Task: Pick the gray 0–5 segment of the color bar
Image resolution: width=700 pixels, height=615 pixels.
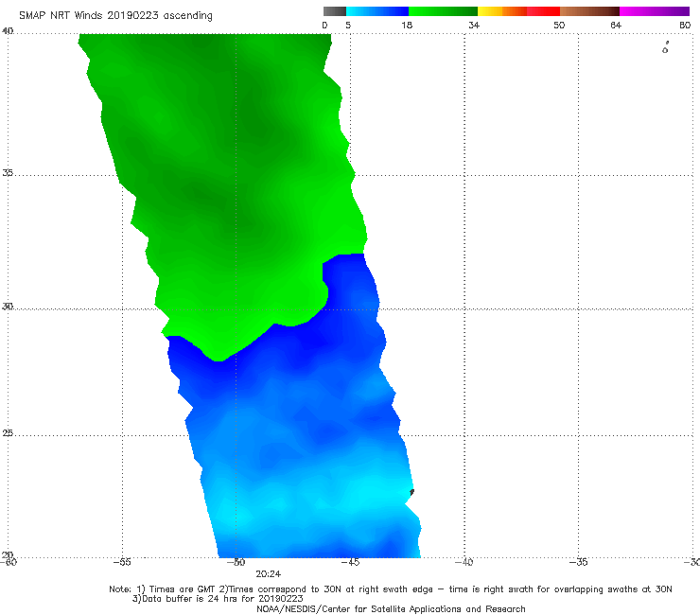Action: point(335,11)
